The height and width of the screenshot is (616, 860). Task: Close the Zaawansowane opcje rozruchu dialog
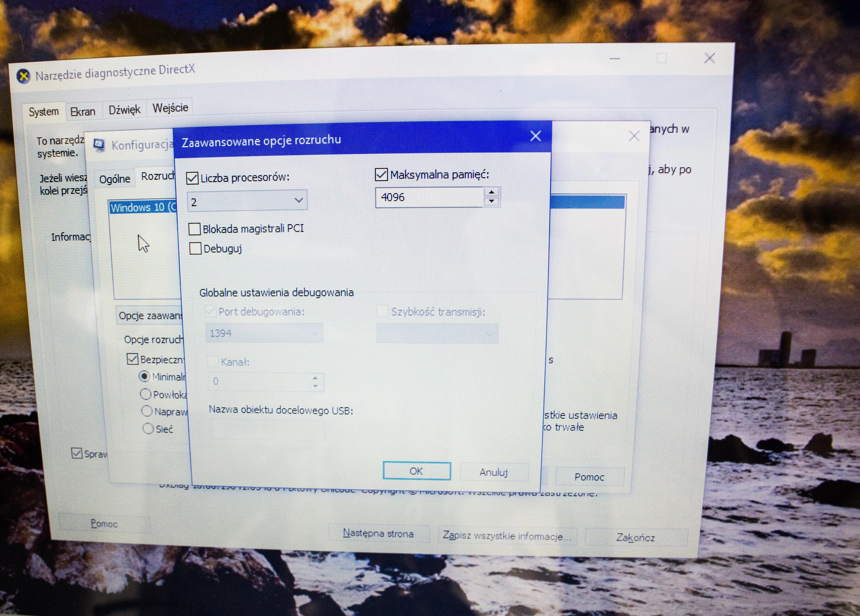(535, 136)
